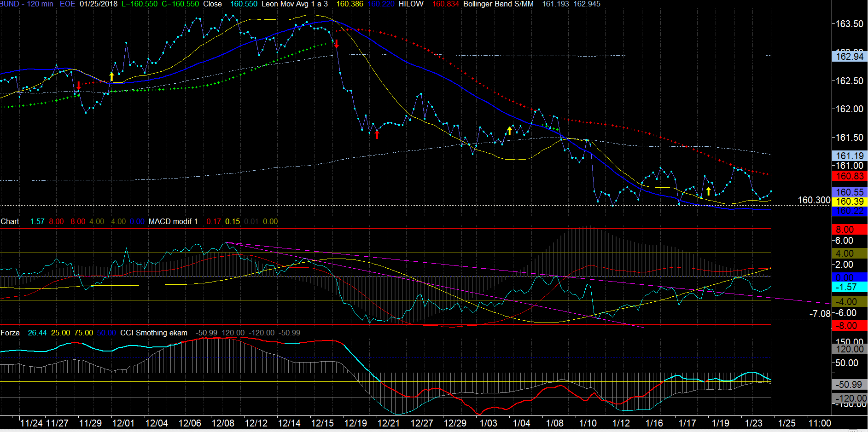Click the yellow 0.15 MACD value
Image resolution: width=868 pixels, height=432 pixels.
(233, 221)
